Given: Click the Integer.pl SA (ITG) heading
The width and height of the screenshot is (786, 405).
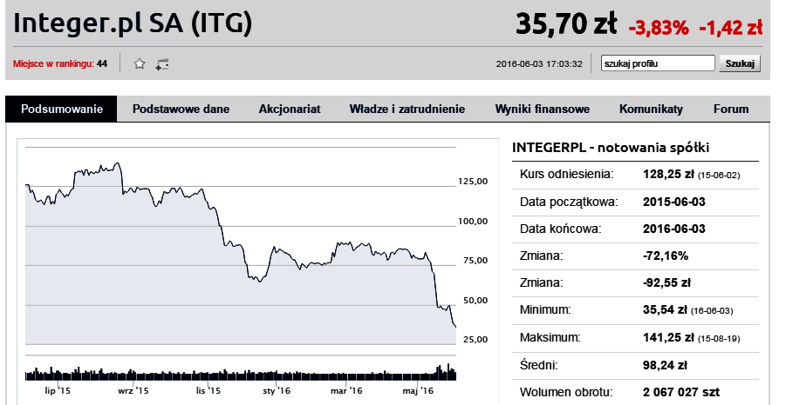Looking at the screenshot, I should pos(132,24).
